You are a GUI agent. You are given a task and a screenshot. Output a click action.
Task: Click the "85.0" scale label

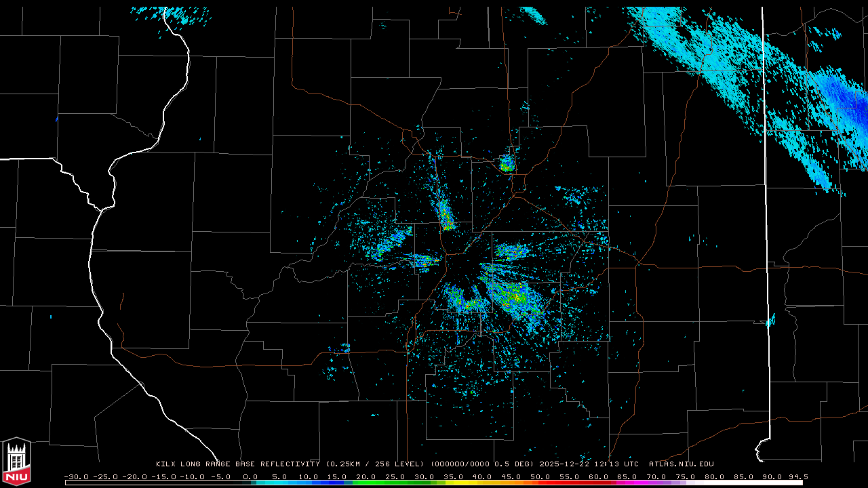[745, 476]
